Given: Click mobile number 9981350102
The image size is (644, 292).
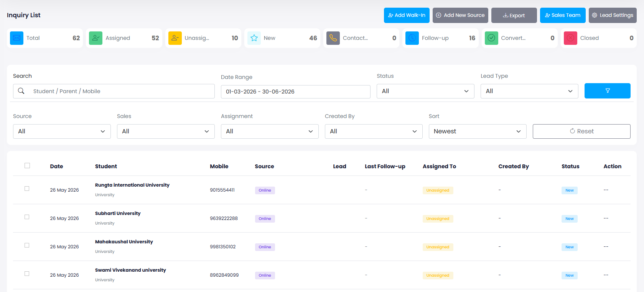Looking at the screenshot, I should pos(223,247).
